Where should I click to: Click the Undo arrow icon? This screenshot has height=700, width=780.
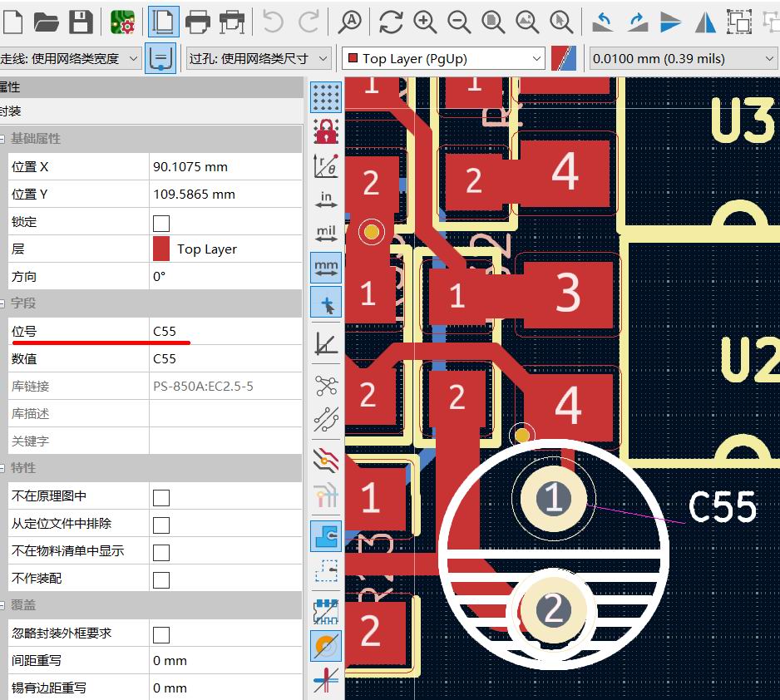[273, 22]
